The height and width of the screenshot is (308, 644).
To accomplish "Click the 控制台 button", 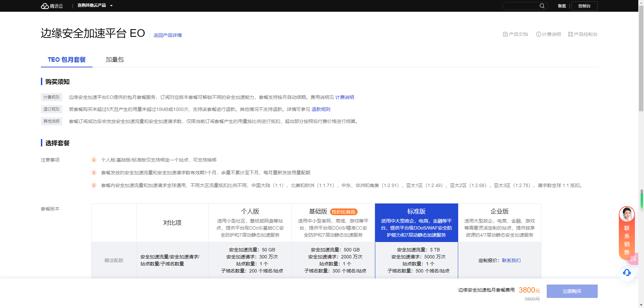I will click(584, 6).
